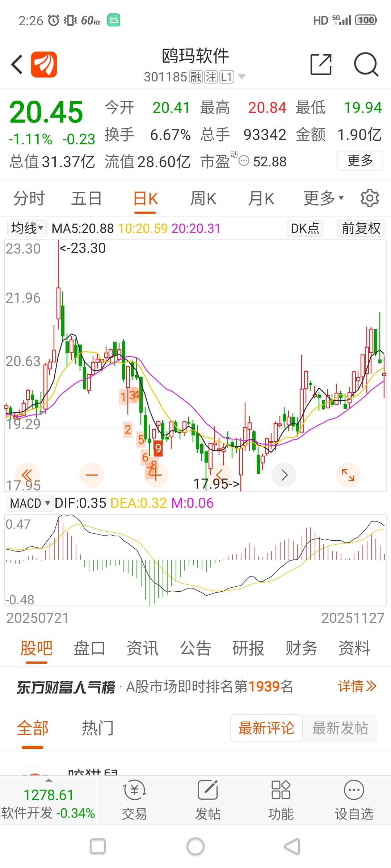Select 日K chart tab
Image resolution: width=391 pixels, height=868 pixels.
pos(146,199)
